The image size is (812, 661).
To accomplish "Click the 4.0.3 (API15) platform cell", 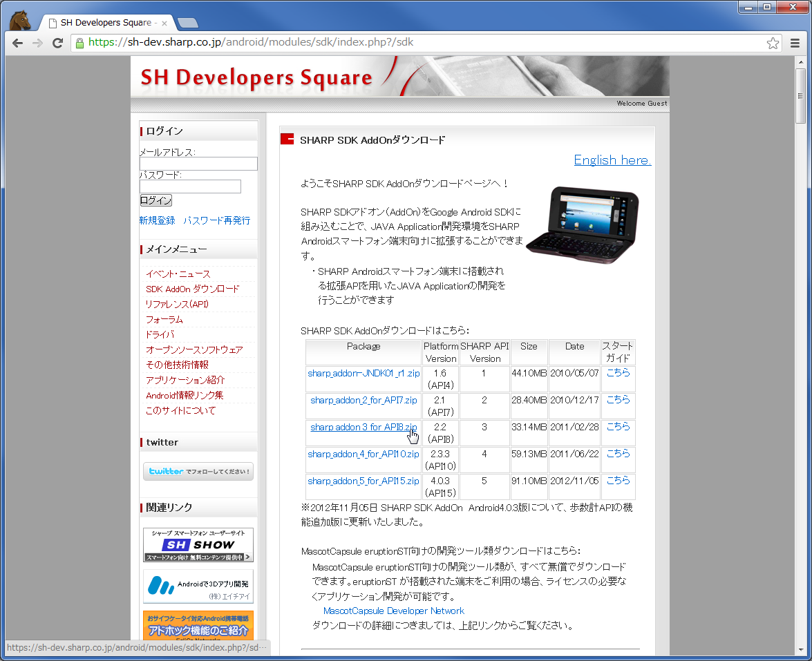I will click(440, 486).
